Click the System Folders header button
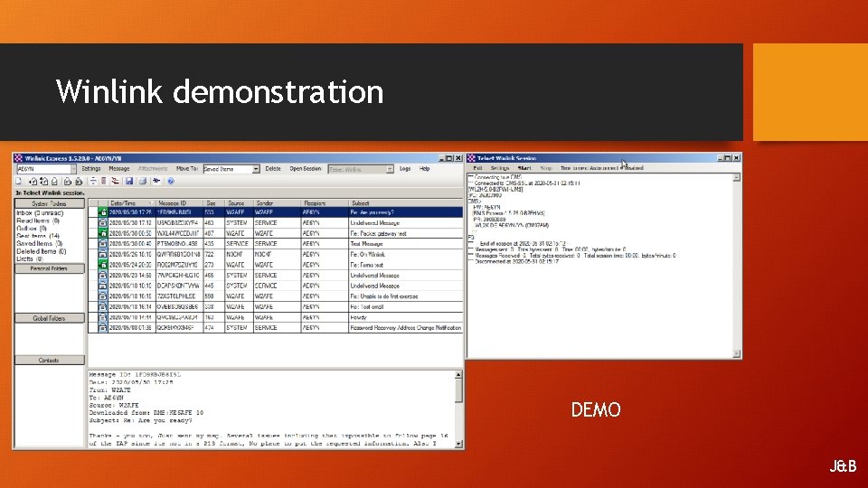Viewport: 868px width, 488px height. (49, 203)
